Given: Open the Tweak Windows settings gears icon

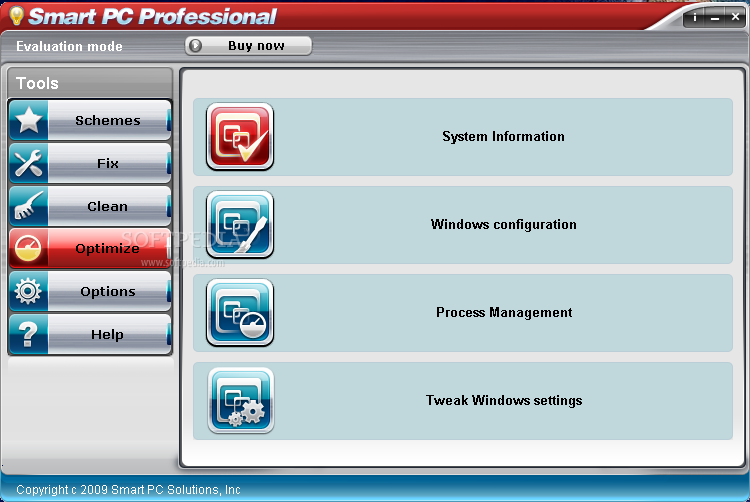Looking at the screenshot, I should 241,401.
